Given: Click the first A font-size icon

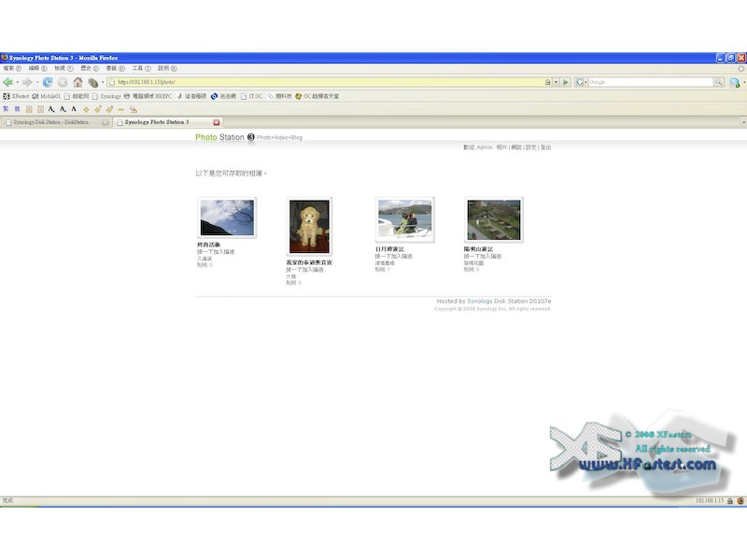Looking at the screenshot, I should point(51,109).
